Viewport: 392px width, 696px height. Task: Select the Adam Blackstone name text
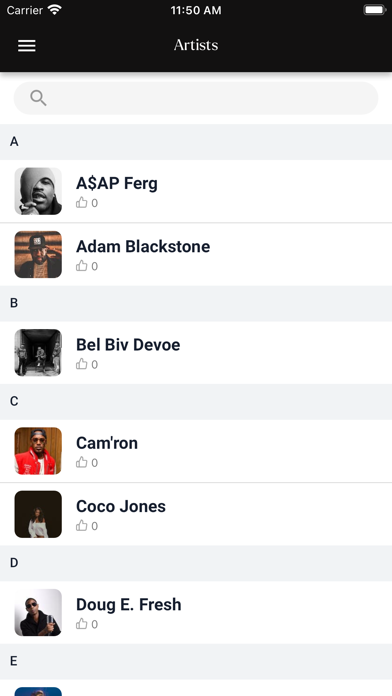(143, 246)
